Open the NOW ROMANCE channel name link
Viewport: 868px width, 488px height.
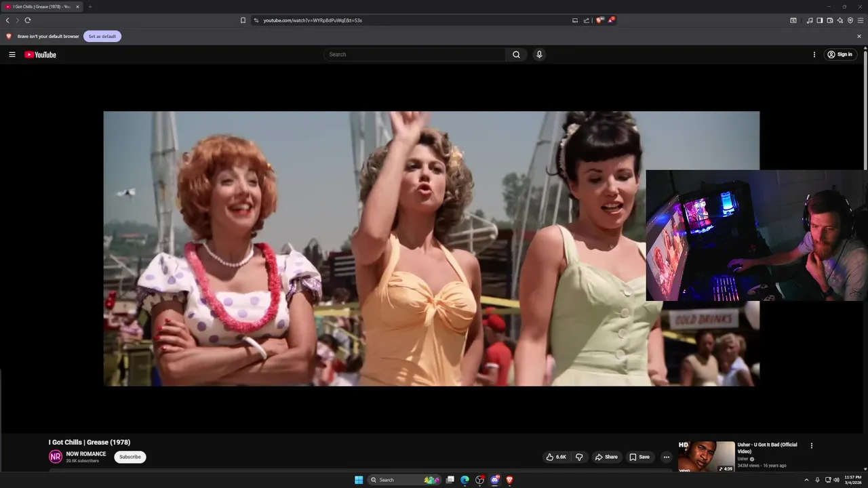point(86,454)
